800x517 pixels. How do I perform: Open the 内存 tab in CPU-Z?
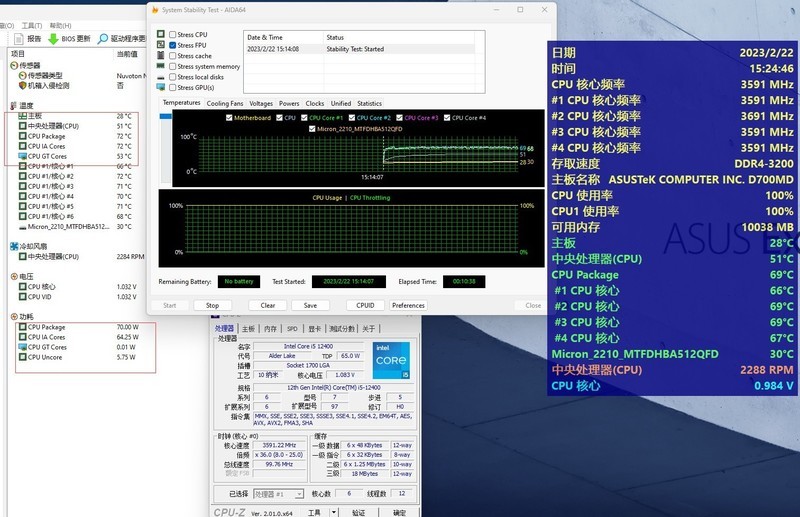click(270, 329)
